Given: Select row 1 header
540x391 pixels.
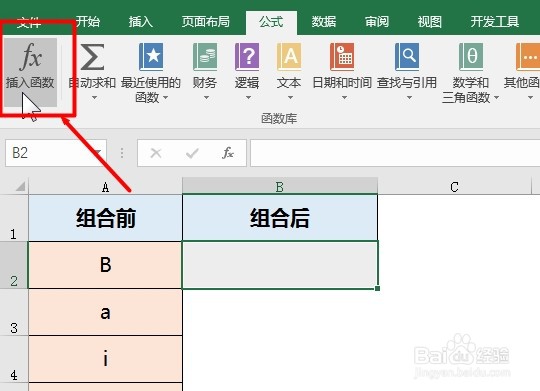Looking at the screenshot, I should (x=14, y=218).
